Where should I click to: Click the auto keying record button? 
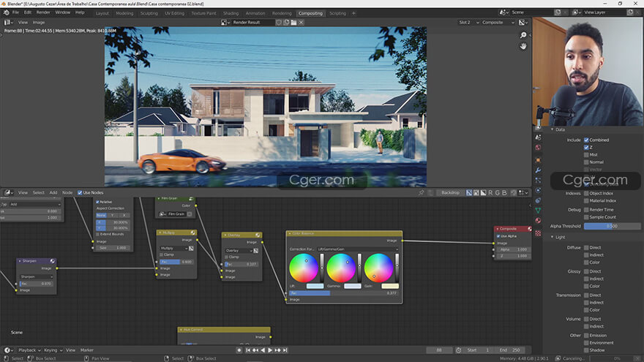click(x=239, y=350)
